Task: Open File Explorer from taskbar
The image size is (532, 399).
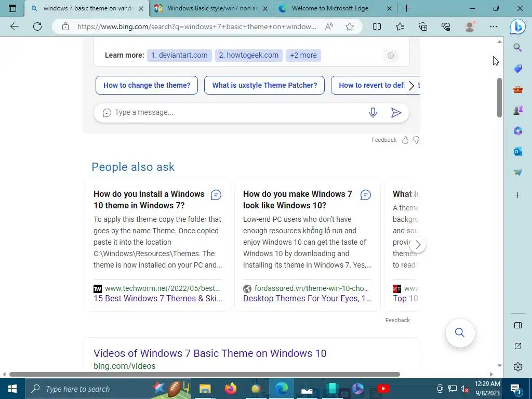Action: point(205,389)
